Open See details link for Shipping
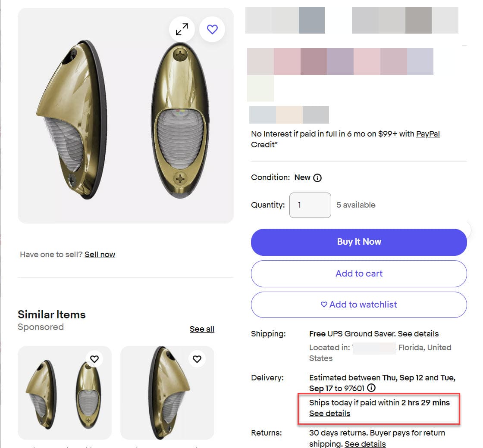The width and height of the screenshot is (483, 448). pyautogui.click(x=418, y=334)
